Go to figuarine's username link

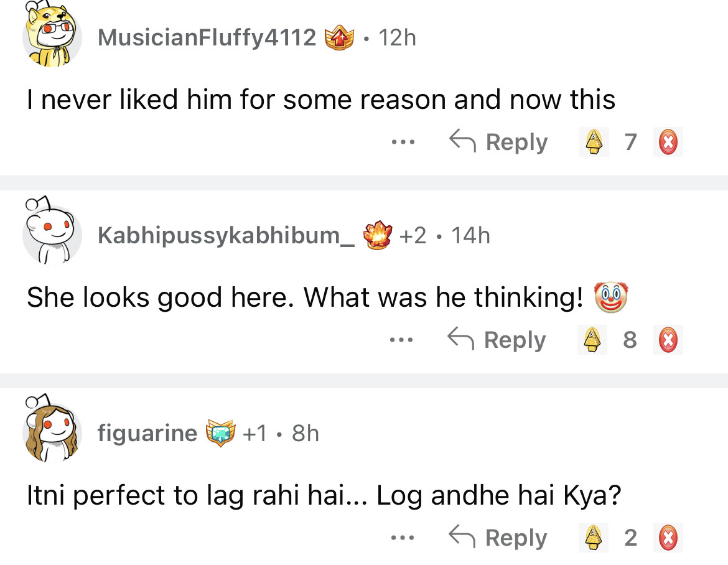tap(147, 432)
